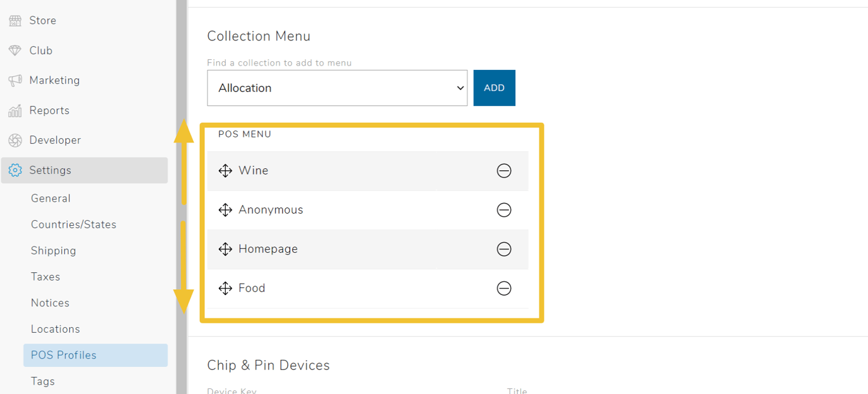The width and height of the screenshot is (868, 394).
Task: Select the Developer aperture icon
Action: coord(14,140)
